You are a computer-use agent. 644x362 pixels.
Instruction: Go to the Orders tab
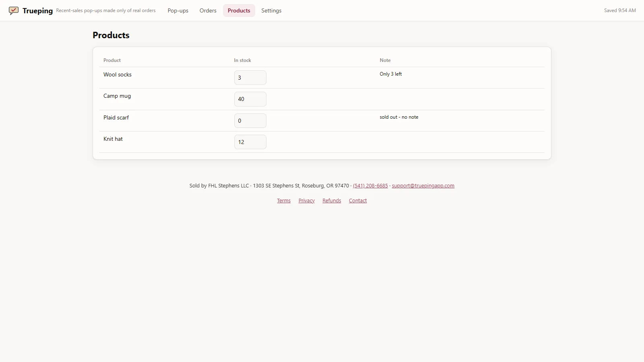(208, 10)
